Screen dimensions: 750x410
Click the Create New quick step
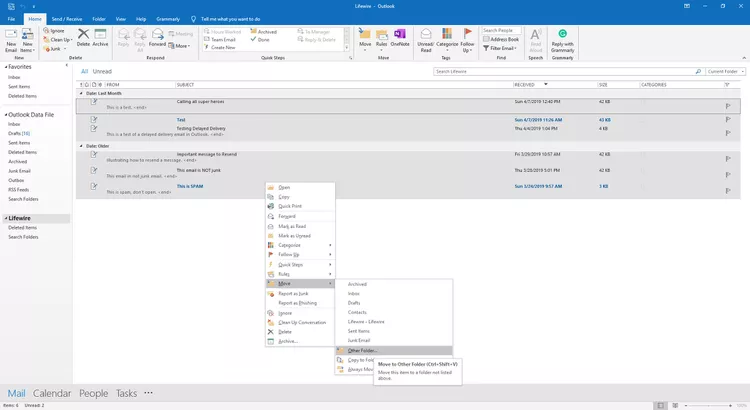(223, 47)
